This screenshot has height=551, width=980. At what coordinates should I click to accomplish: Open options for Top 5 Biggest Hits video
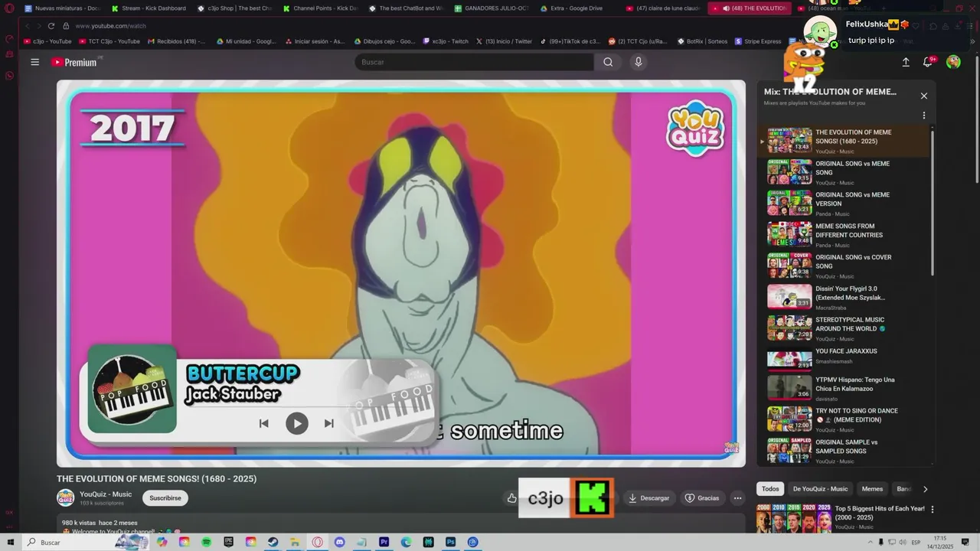point(932,509)
